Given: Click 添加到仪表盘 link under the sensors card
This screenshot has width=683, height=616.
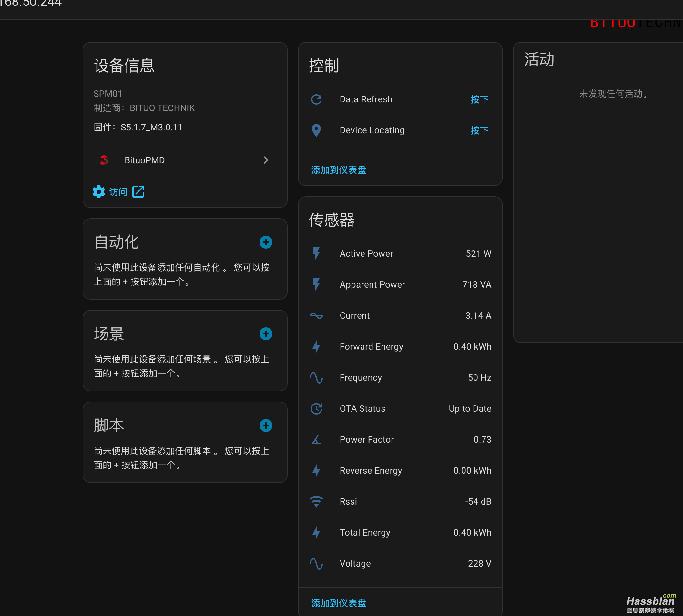Looking at the screenshot, I should pyautogui.click(x=339, y=603).
